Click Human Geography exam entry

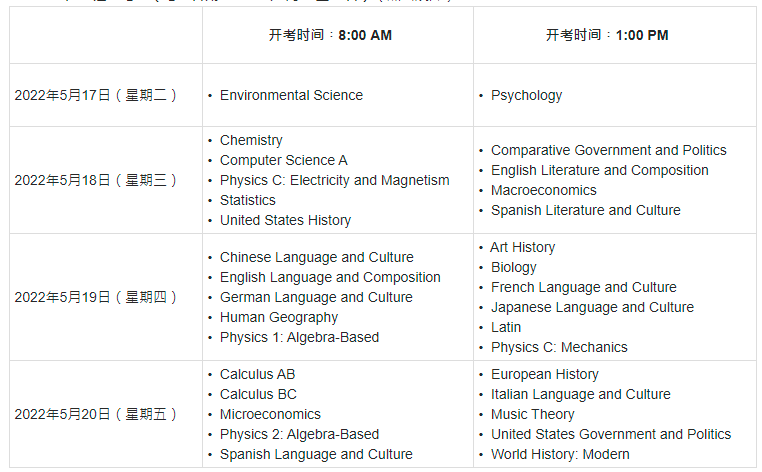click(278, 317)
